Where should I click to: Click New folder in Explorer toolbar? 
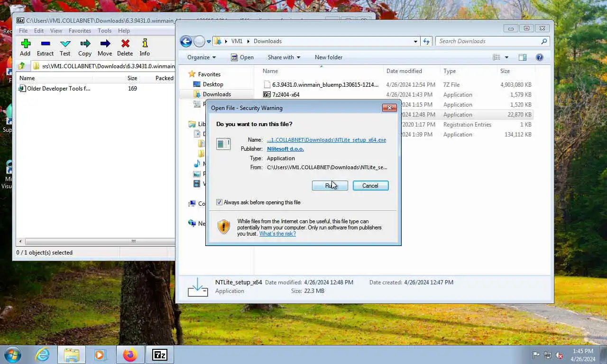(x=329, y=57)
